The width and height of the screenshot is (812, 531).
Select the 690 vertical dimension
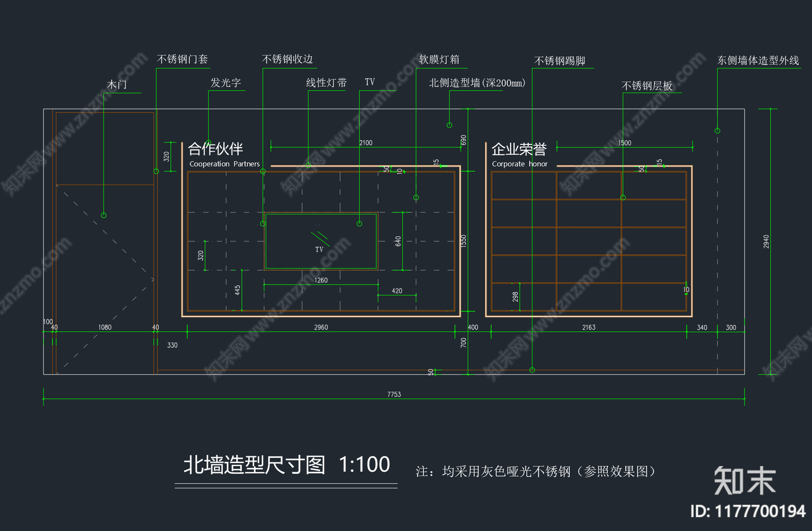[x=463, y=140]
